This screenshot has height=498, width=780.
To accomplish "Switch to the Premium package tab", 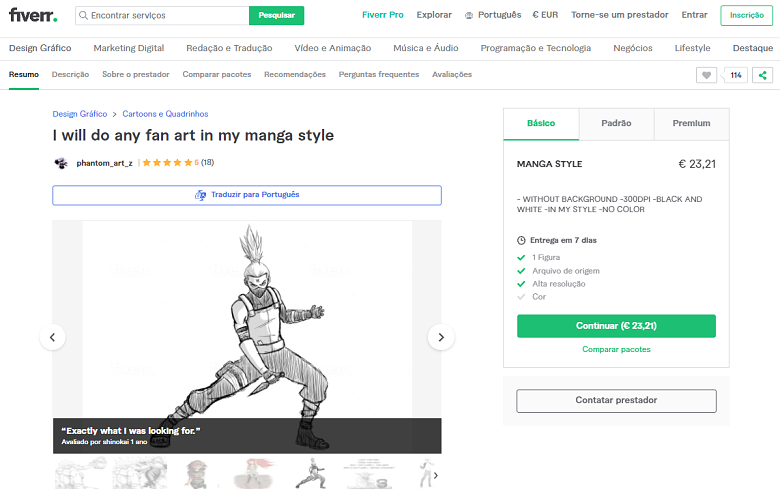I will click(691, 124).
